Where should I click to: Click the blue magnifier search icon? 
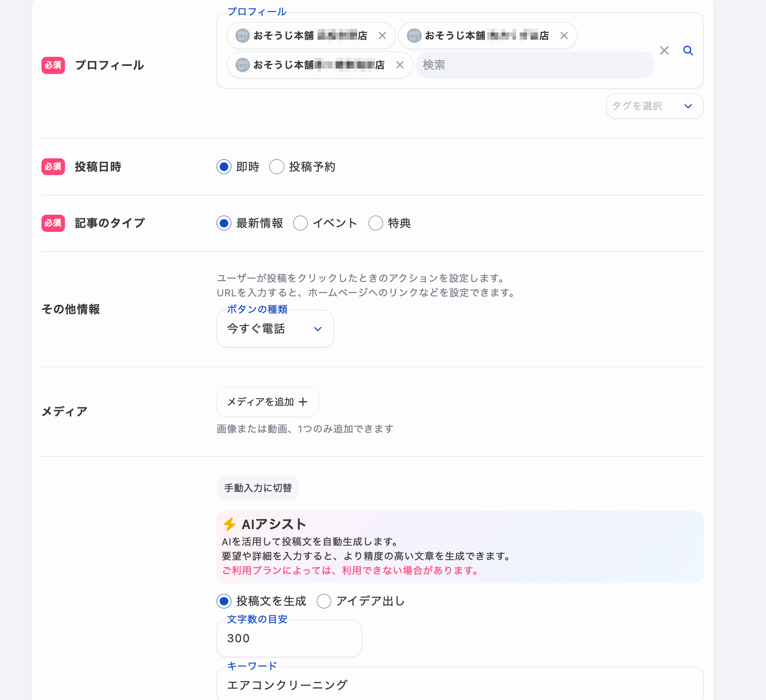[x=688, y=51]
